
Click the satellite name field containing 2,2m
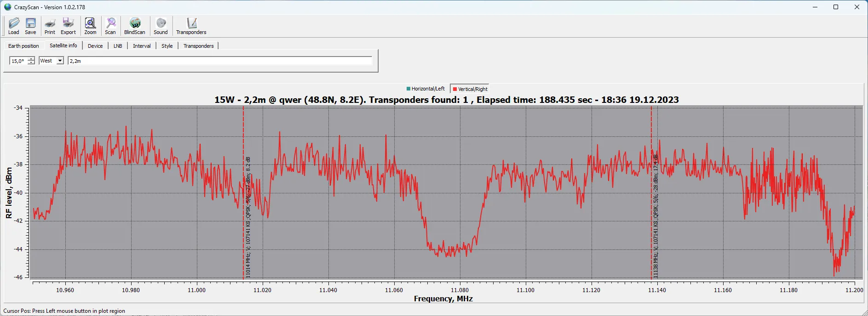click(219, 61)
